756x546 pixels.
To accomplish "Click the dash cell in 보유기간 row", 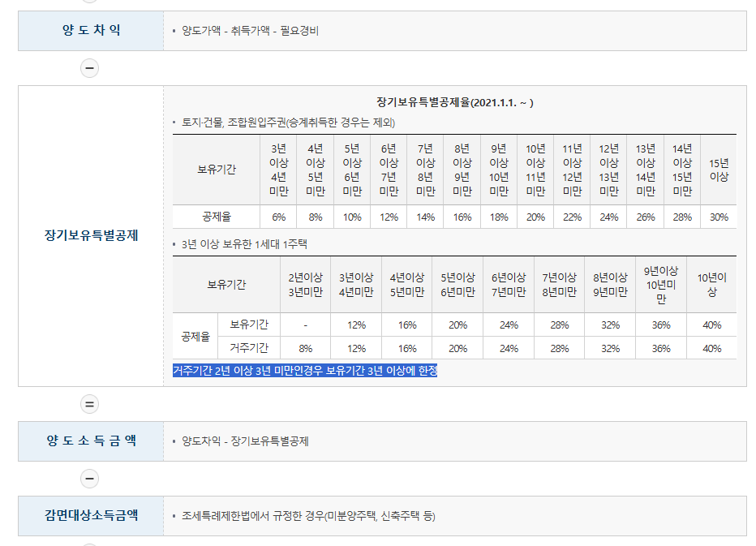I will (305, 325).
